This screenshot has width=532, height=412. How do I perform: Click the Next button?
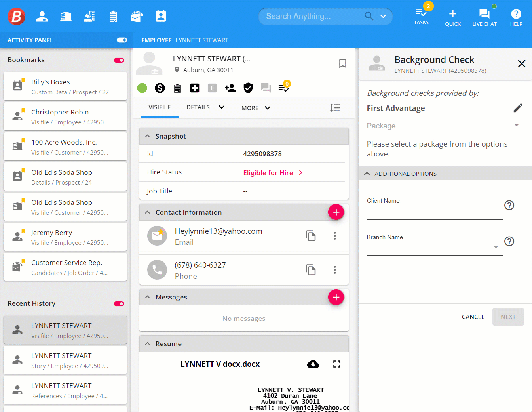(x=508, y=317)
